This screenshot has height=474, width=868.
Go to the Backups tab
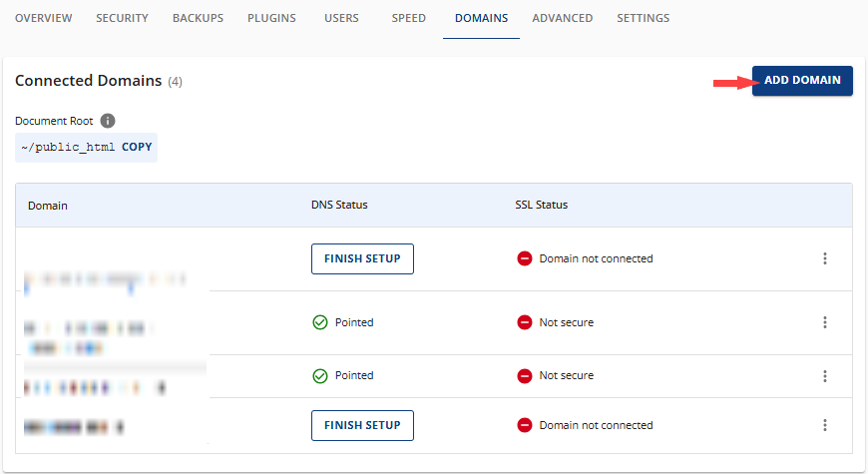[x=198, y=18]
